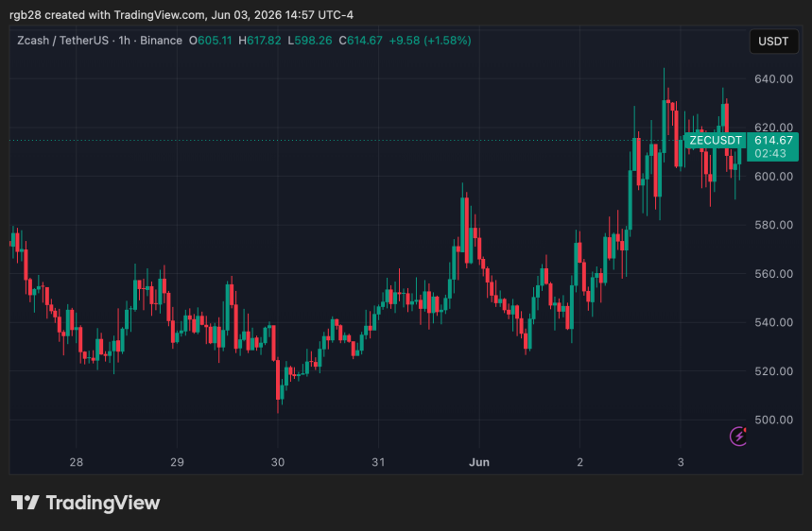The height and width of the screenshot is (531, 812).
Task: Click the TradingView logo icon
Action: click(26, 503)
